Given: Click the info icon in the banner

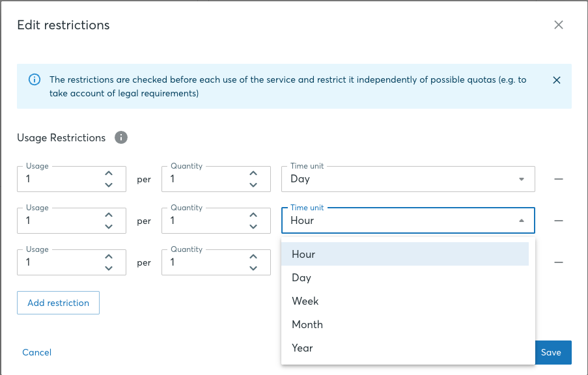Looking at the screenshot, I should coord(35,79).
